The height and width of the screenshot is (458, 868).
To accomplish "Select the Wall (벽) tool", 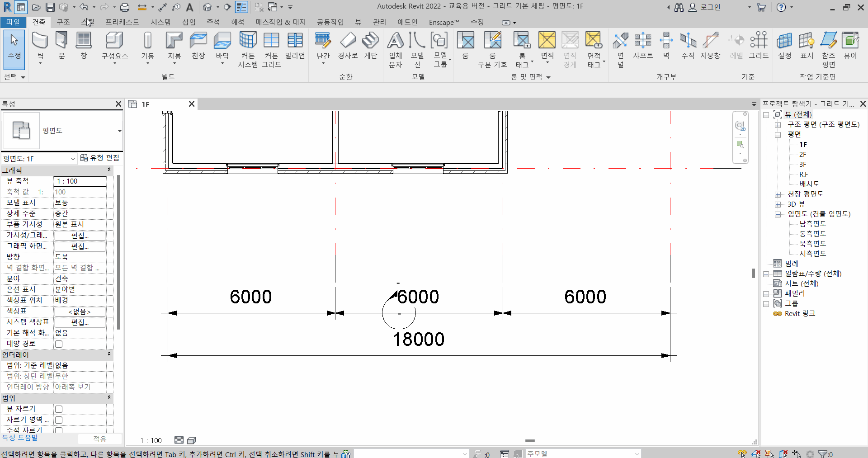I will [40, 47].
